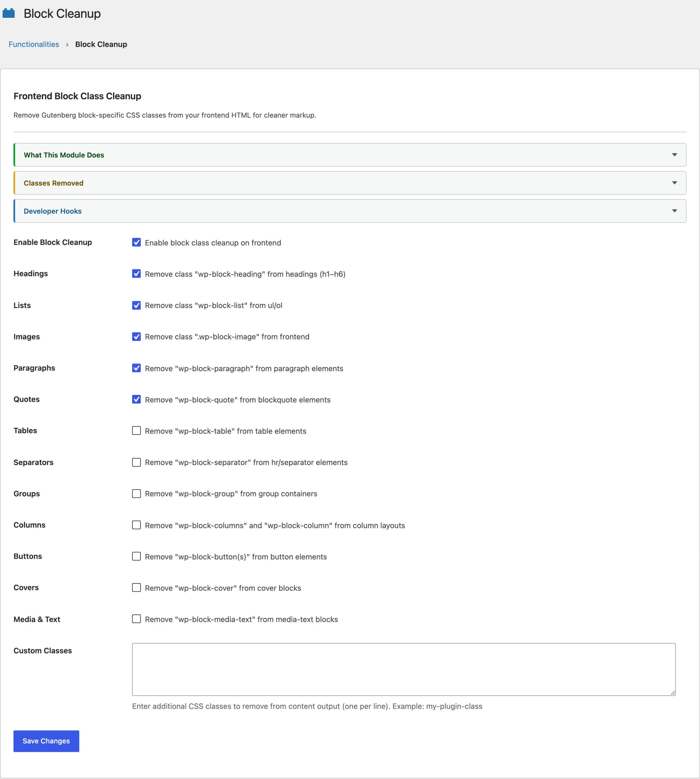Image resolution: width=700 pixels, height=779 pixels.
Task: Check the wp-block-group removal checkbox
Action: 136,493
